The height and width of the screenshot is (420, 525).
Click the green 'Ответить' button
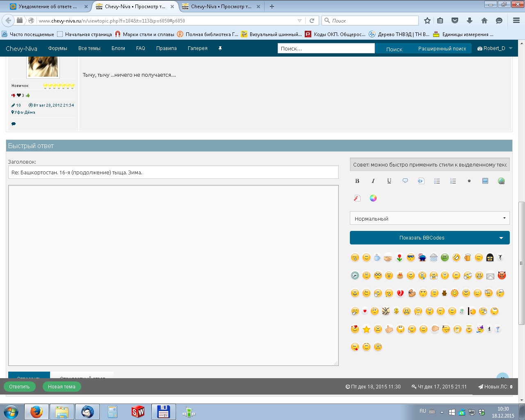(19, 387)
